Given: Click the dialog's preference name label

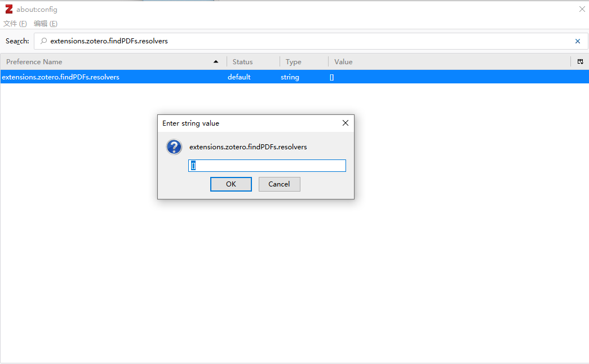Looking at the screenshot, I should [248, 147].
